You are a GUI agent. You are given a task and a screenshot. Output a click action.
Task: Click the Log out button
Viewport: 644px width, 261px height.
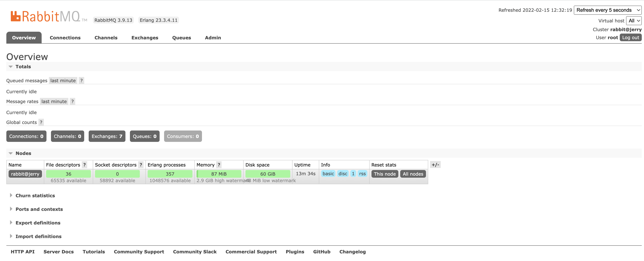tap(630, 37)
